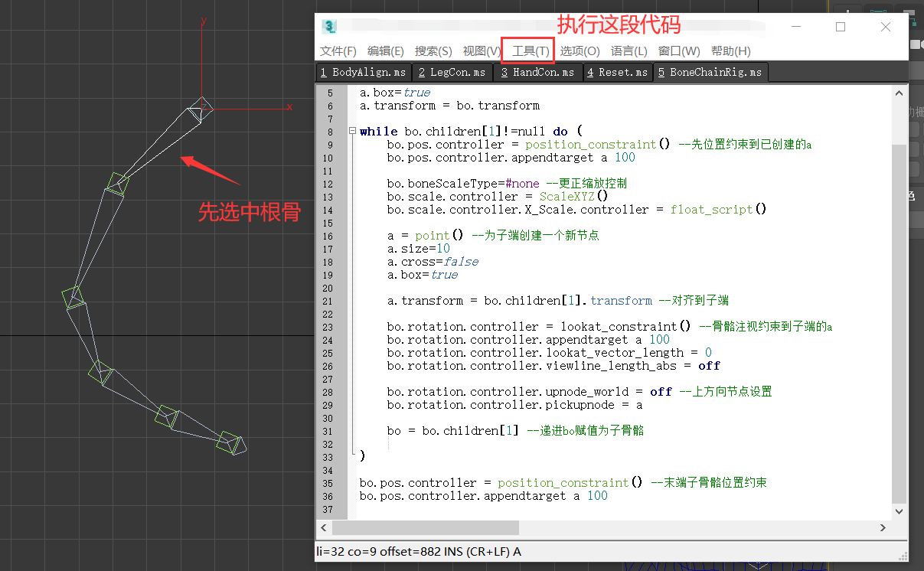Screen dimensions: 924x571
Task: Close the script editor window
Action: coord(886,27)
